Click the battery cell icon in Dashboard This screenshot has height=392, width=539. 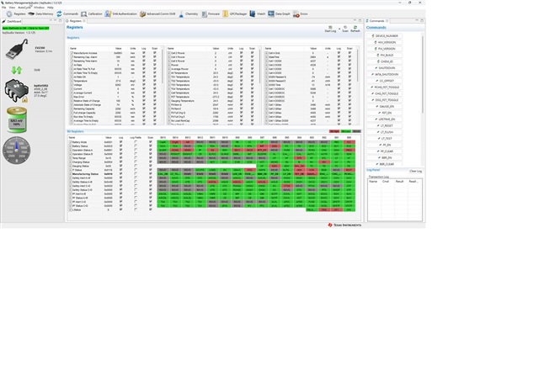pyautogui.click(x=17, y=119)
